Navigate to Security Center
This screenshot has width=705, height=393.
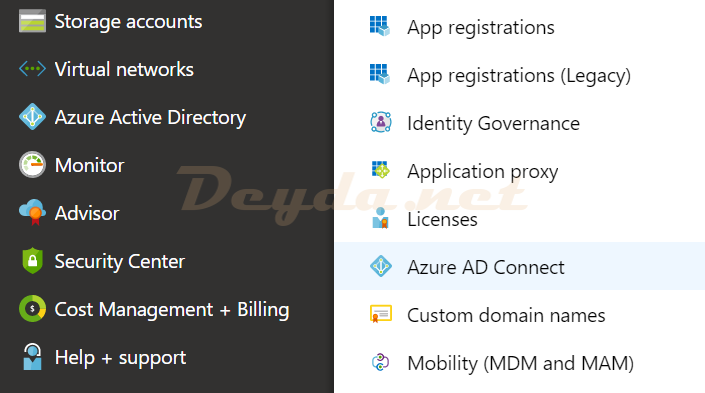pyautogui.click(x=120, y=261)
